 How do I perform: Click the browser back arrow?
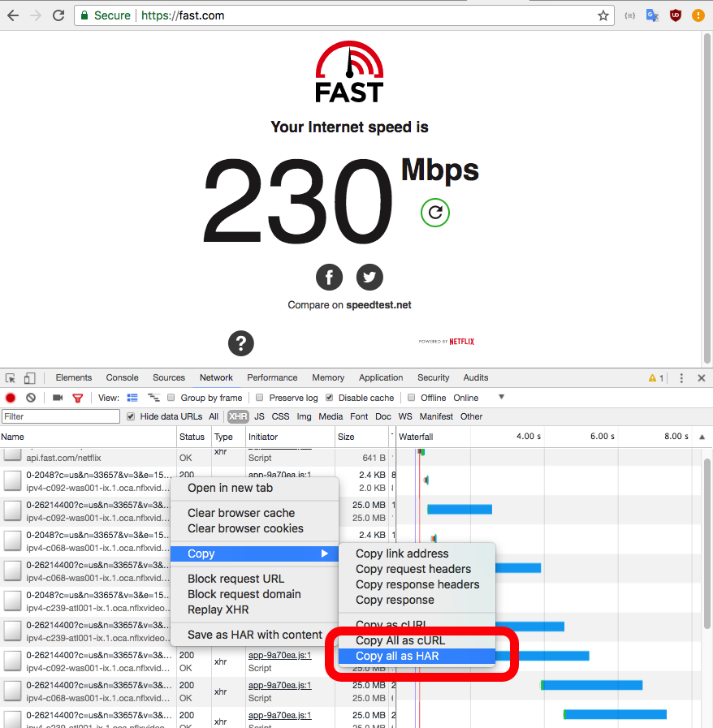tap(13, 15)
